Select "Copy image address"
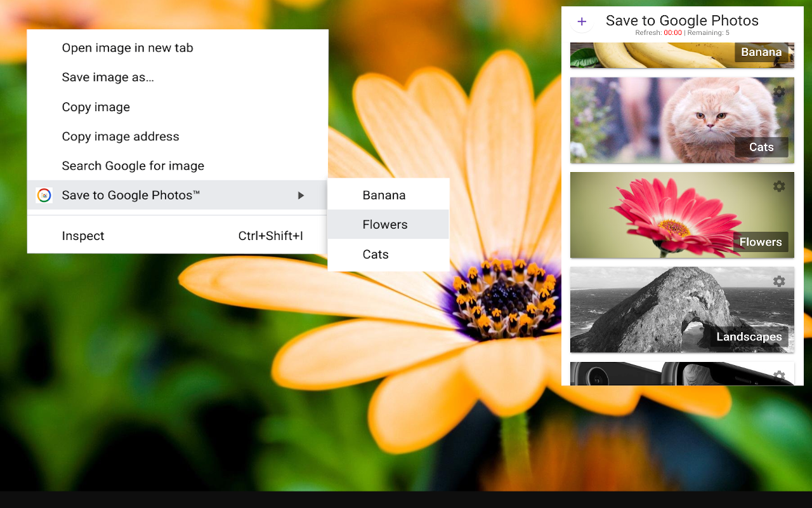This screenshot has width=812, height=508. pos(121,137)
